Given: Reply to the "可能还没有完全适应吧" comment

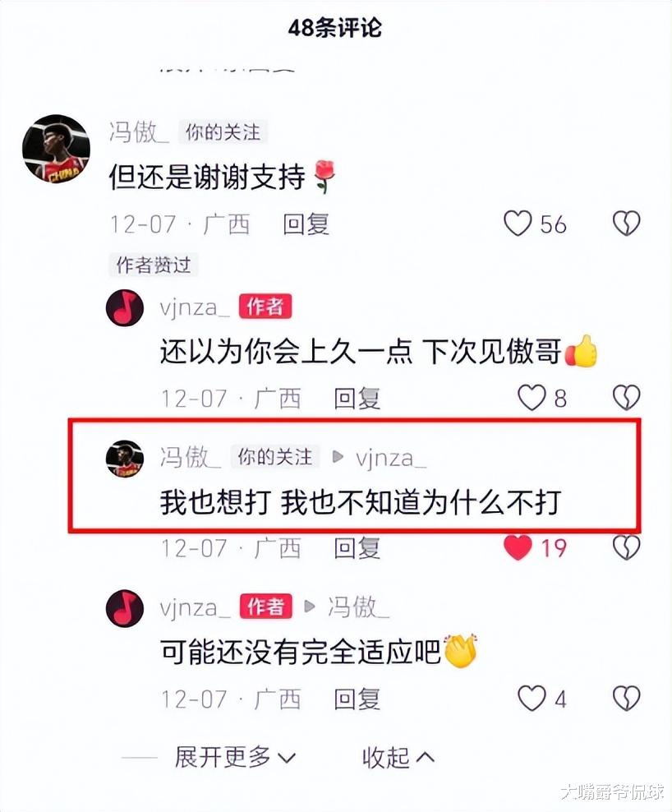Looking at the screenshot, I should 357,699.
